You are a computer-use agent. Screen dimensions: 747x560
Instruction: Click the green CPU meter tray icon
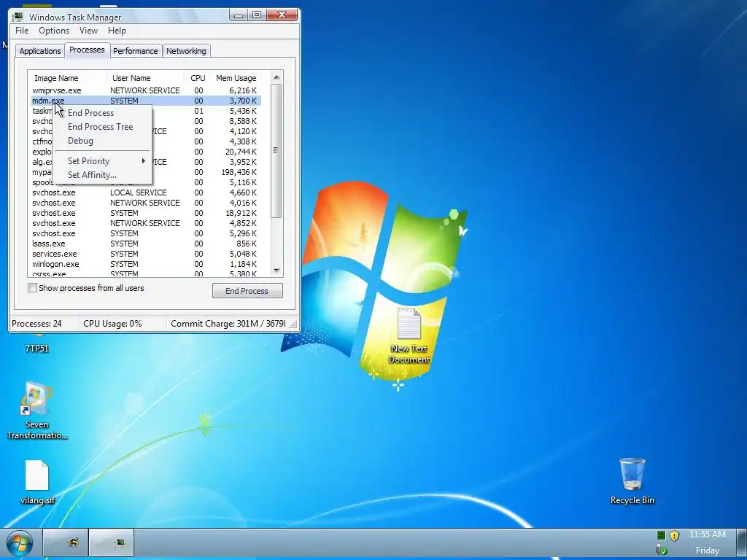[661, 535]
